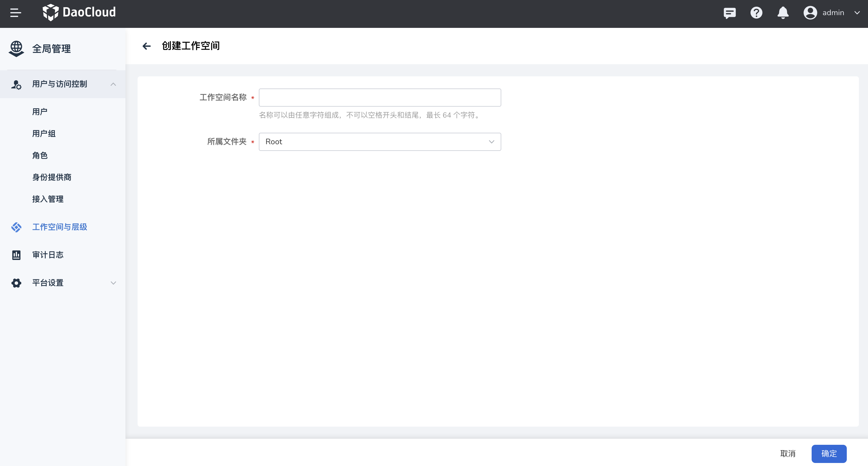This screenshot has width=868, height=466.
Task: Open the messages chat icon
Action: pos(729,13)
